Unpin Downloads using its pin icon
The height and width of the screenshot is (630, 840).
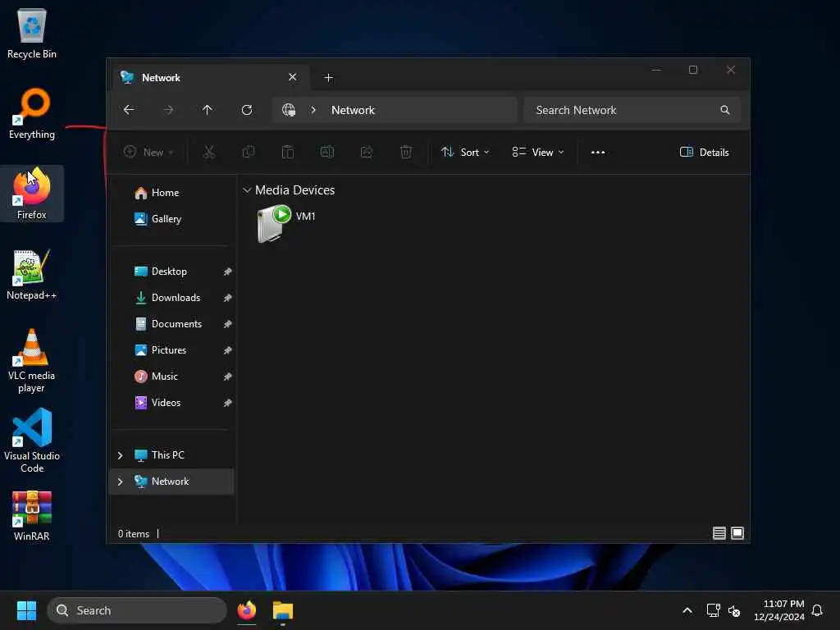click(x=227, y=298)
